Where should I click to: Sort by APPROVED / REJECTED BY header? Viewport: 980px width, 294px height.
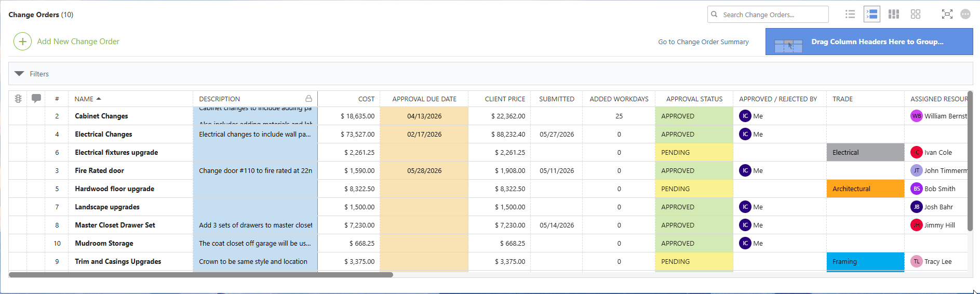click(778, 99)
